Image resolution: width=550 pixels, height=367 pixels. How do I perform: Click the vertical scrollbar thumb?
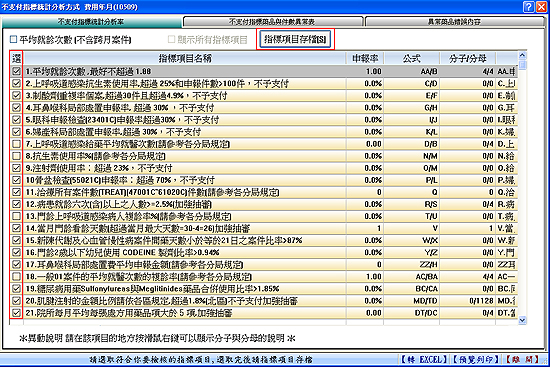522,65
